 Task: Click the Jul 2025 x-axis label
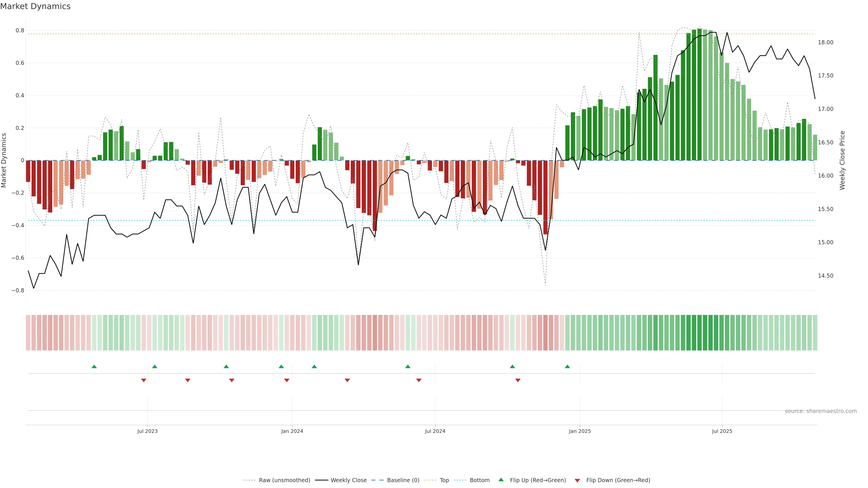(722, 431)
